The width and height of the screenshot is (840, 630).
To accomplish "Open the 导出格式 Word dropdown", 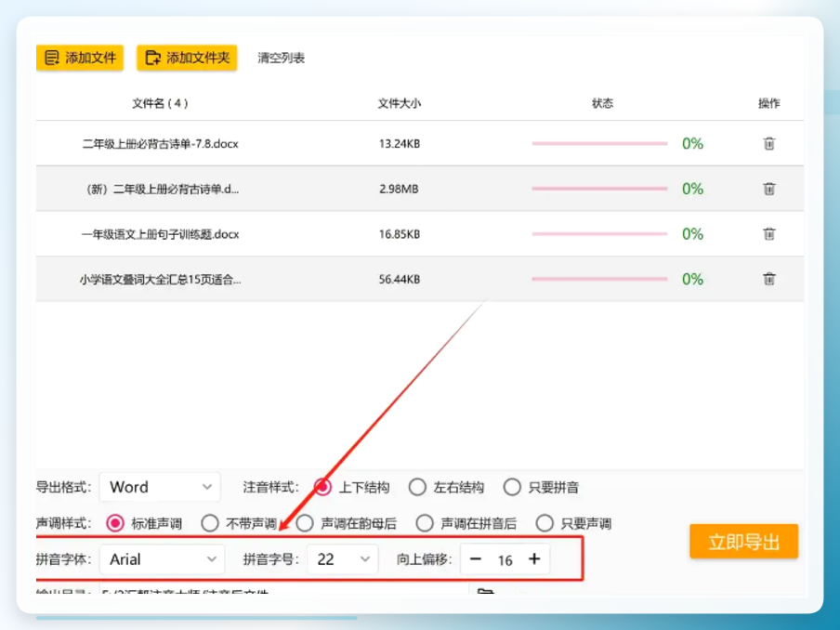I will click(x=160, y=487).
